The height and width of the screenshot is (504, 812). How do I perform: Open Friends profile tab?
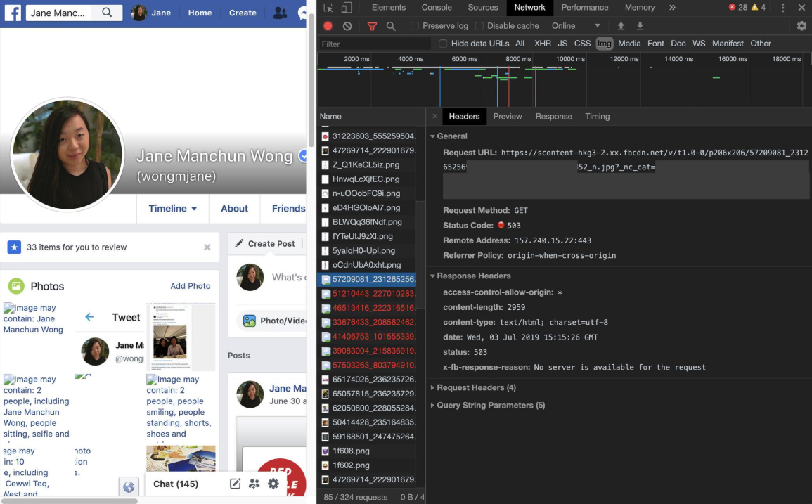pyautogui.click(x=288, y=208)
